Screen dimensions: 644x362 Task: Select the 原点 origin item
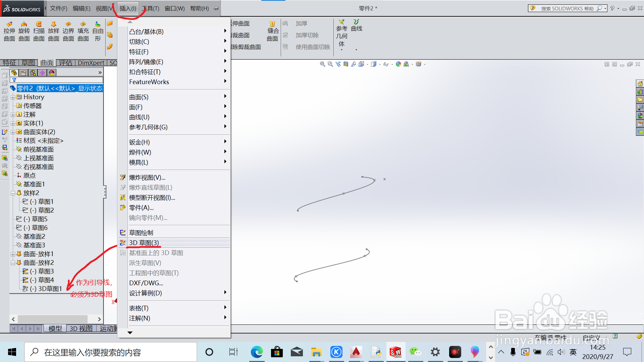[x=26, y=175]
